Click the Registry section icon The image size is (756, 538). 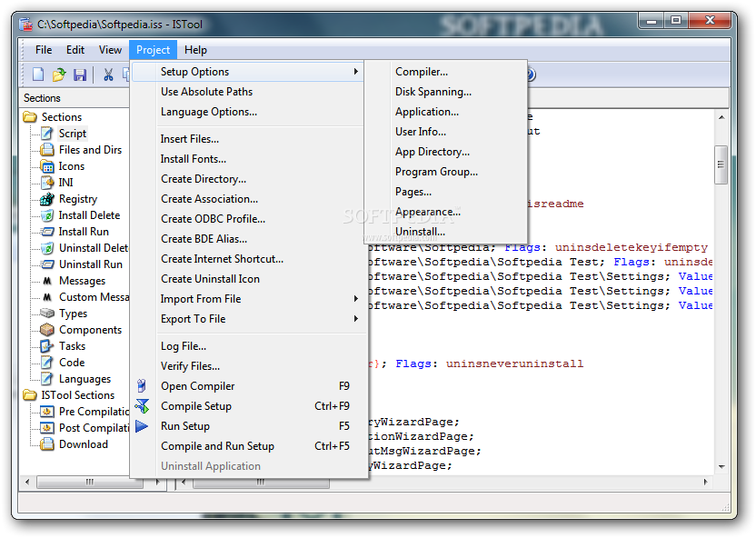46,199
